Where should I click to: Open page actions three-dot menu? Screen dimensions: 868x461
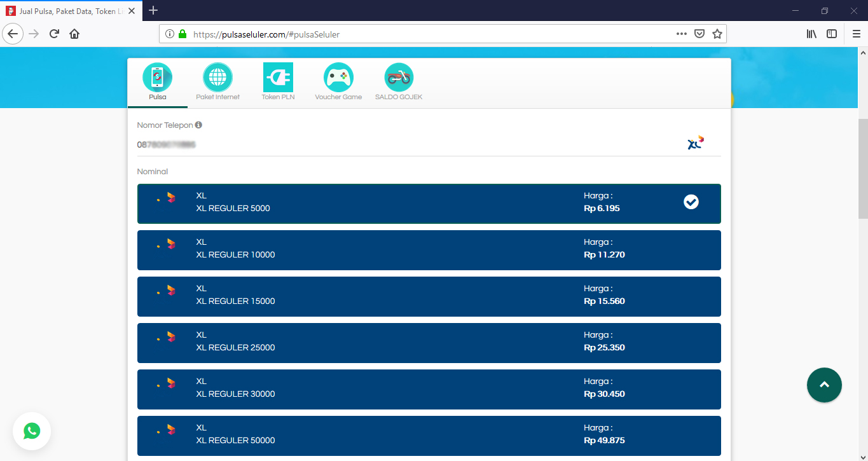click(681, 34)
